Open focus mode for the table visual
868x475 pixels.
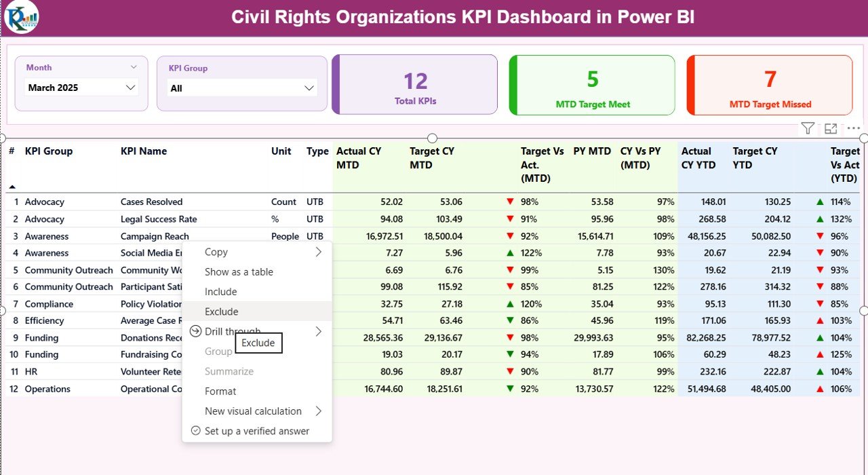click(x=830, y=128)
